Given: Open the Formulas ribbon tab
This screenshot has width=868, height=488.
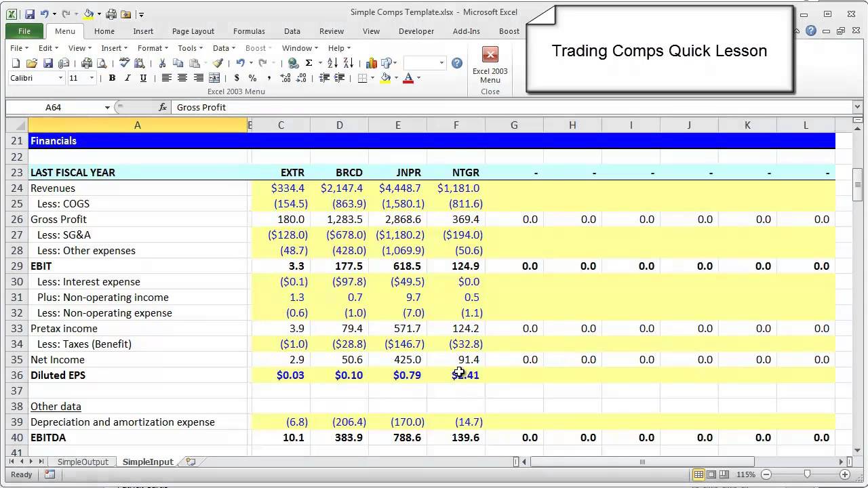Looking at the screenshot, I should [x=249, y=31].
